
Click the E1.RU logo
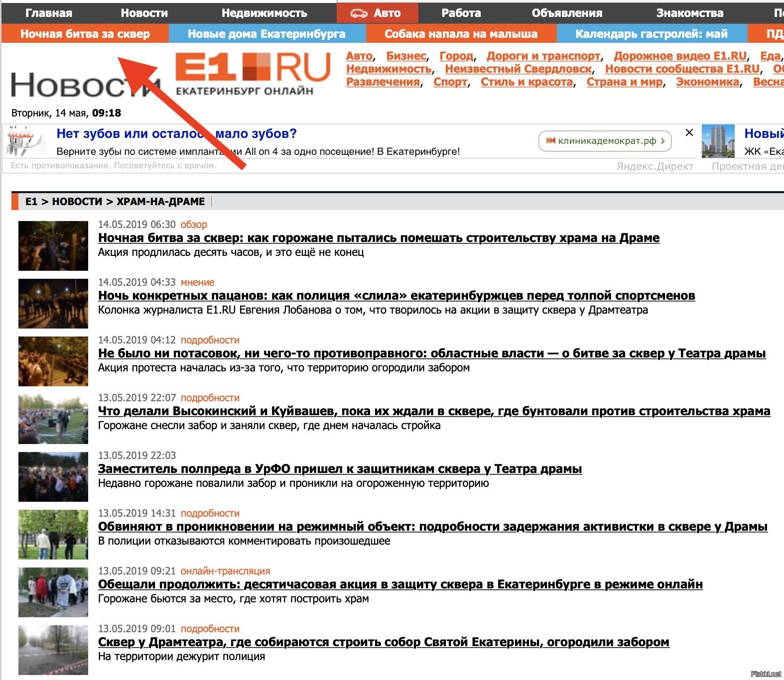click(252, 73)
